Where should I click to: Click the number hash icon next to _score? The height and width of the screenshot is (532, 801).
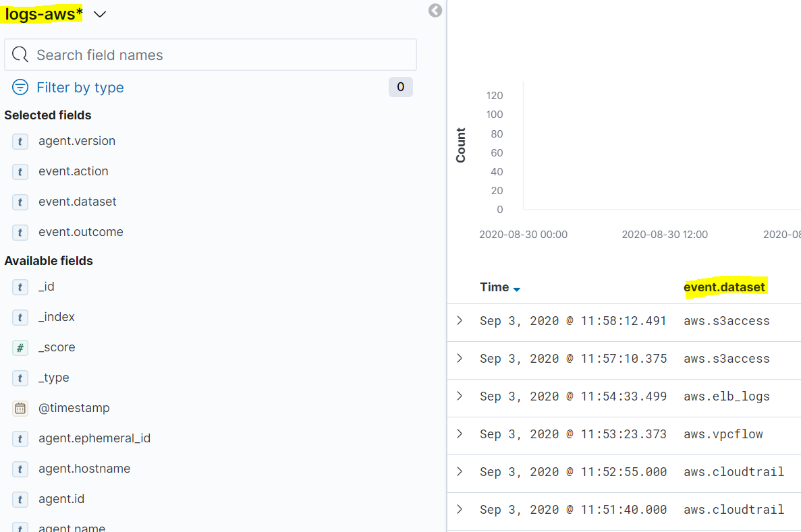pos(20,348)
